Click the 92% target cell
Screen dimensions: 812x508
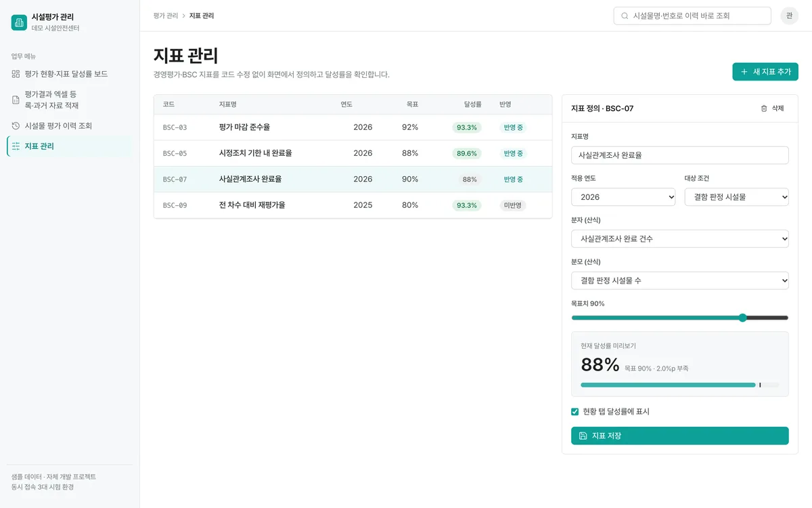tap(410, 127)
